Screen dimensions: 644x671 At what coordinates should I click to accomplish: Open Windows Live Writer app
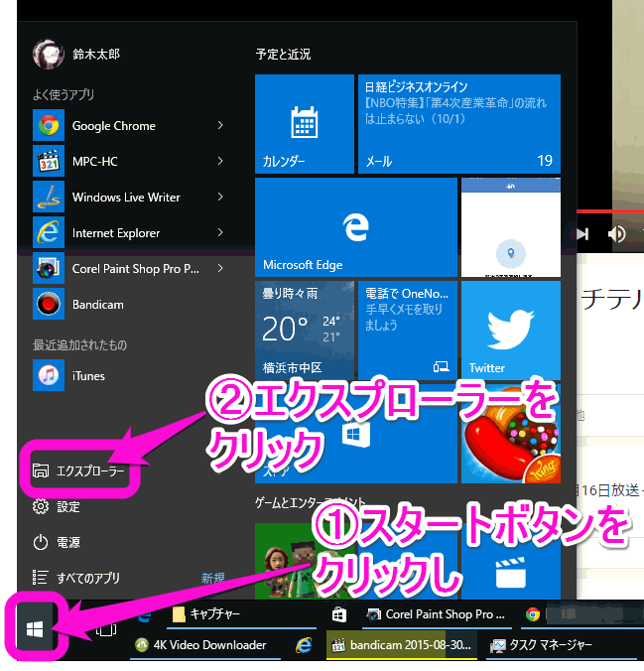click(x=125, y=198)
